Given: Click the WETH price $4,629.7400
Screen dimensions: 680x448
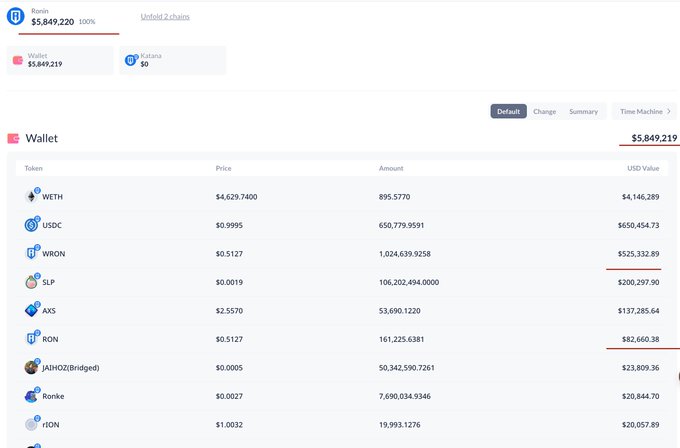Looking at the screenshot, I should 236,197.
